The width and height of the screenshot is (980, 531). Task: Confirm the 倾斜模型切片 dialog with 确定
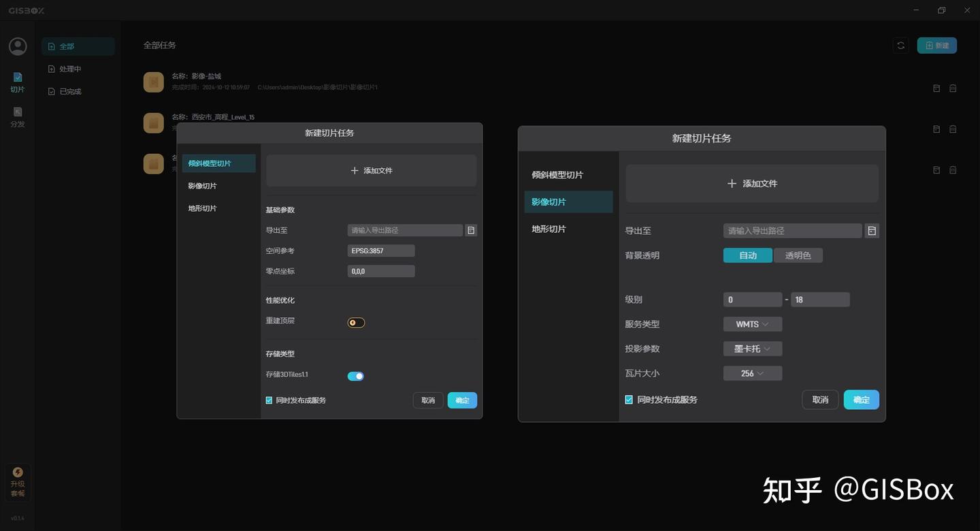pos(462,400)
